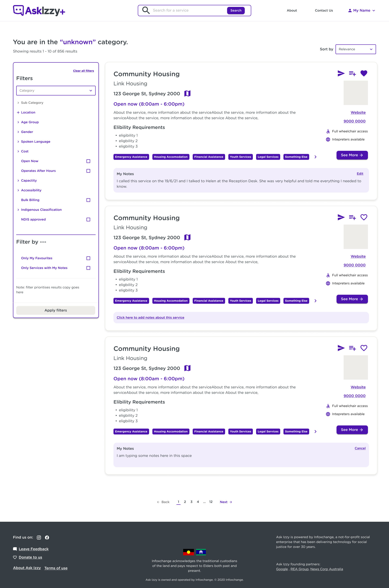This screenshot has width=389, height=588.
Task: Click the Instagram icon in footer
Action: [39, 537]
